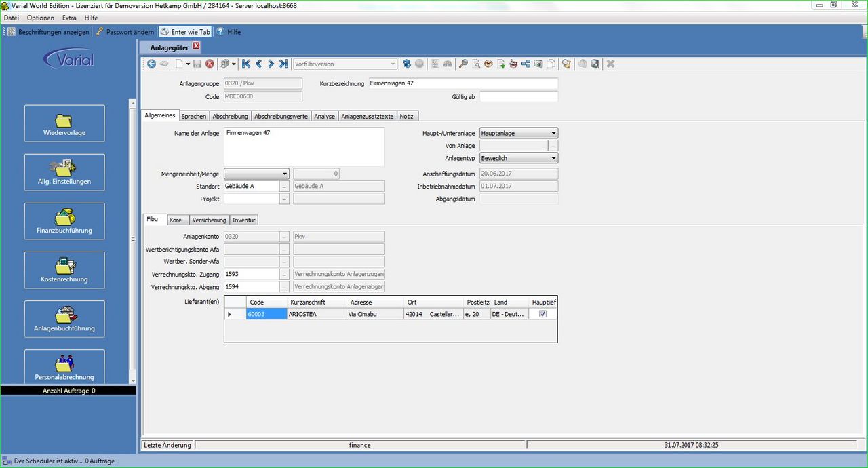This screenshot has width=868, height=468.
Task: Click Beschriftungen anzeigen button
Action: pos(49,32)
